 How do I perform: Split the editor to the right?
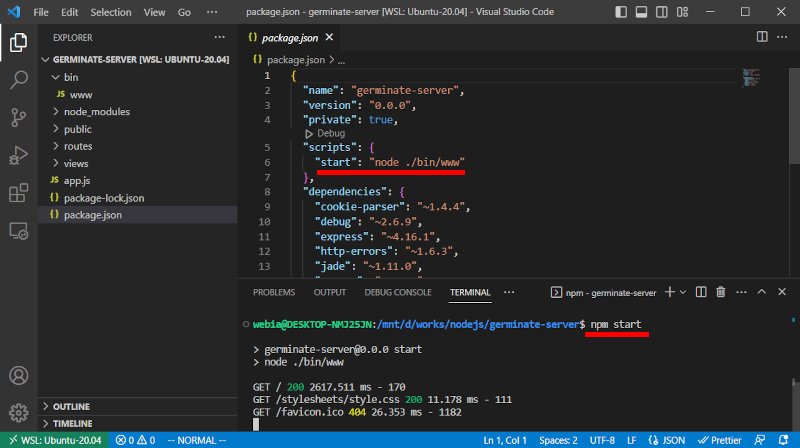pos(762,37)
